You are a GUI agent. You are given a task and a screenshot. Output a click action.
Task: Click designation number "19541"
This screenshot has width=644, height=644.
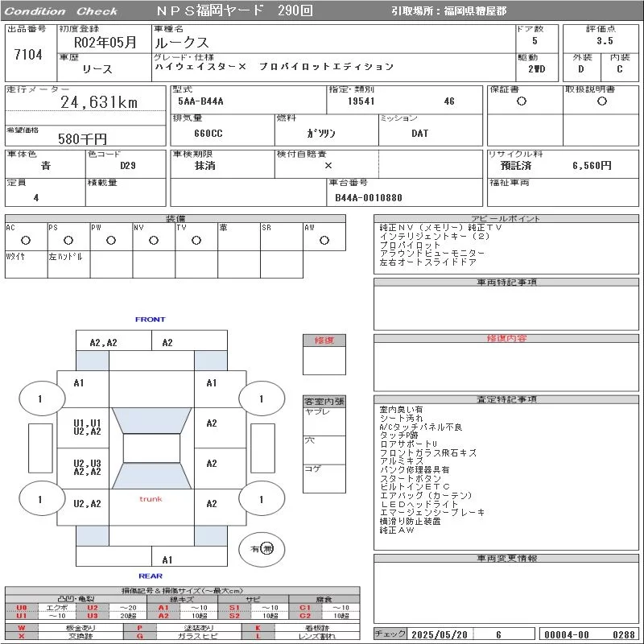[x=361, y=101]
